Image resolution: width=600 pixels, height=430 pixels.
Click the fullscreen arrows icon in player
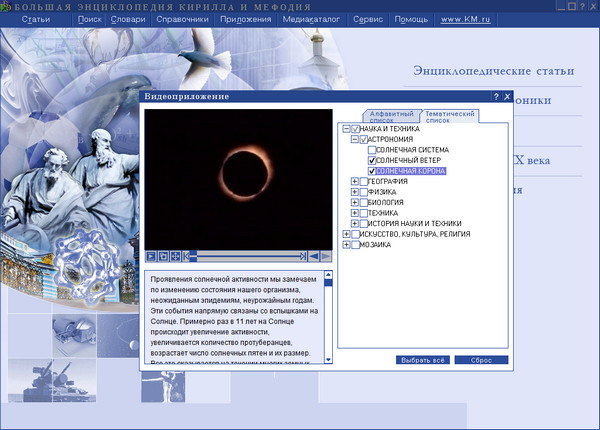[x=176, y=256]
